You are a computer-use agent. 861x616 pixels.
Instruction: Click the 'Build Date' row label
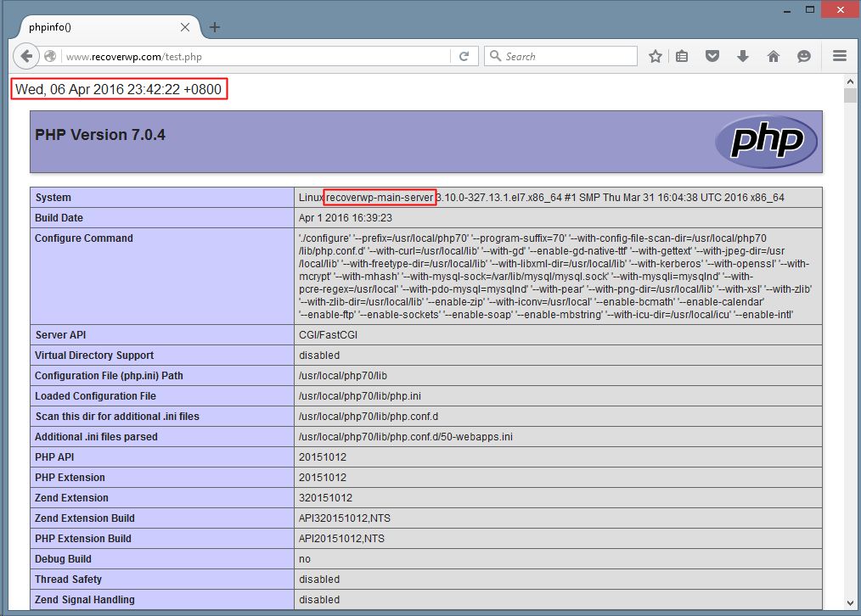(x=59, y=218)
